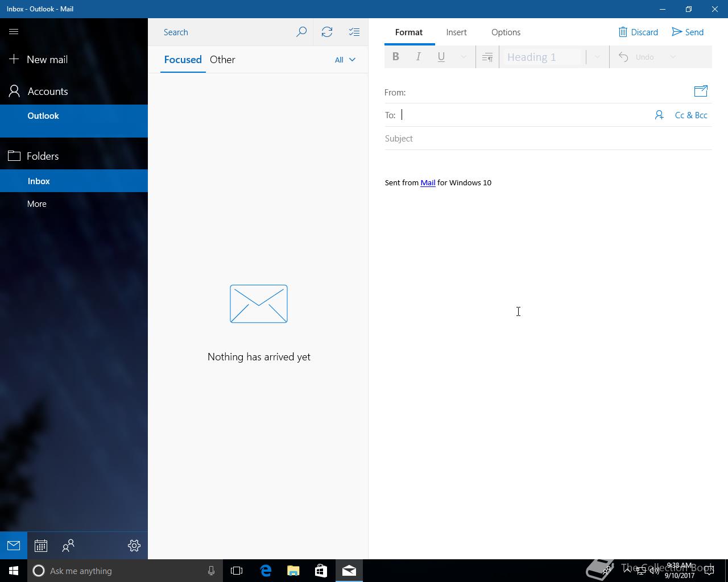The image size is (728, 582).
Task: Sync this view with refresh icon
Action: tap(327, 32)
